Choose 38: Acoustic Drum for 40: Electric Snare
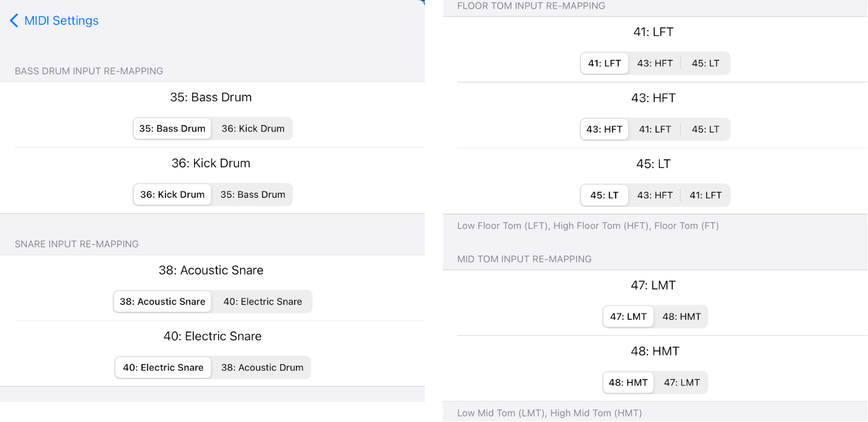The image size is (868, 422). (x=262, y=367)
